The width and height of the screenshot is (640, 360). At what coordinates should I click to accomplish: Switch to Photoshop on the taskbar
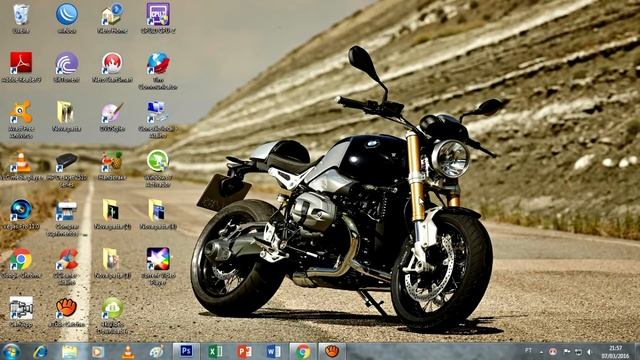pyautogui.click(x=187, y=351)
